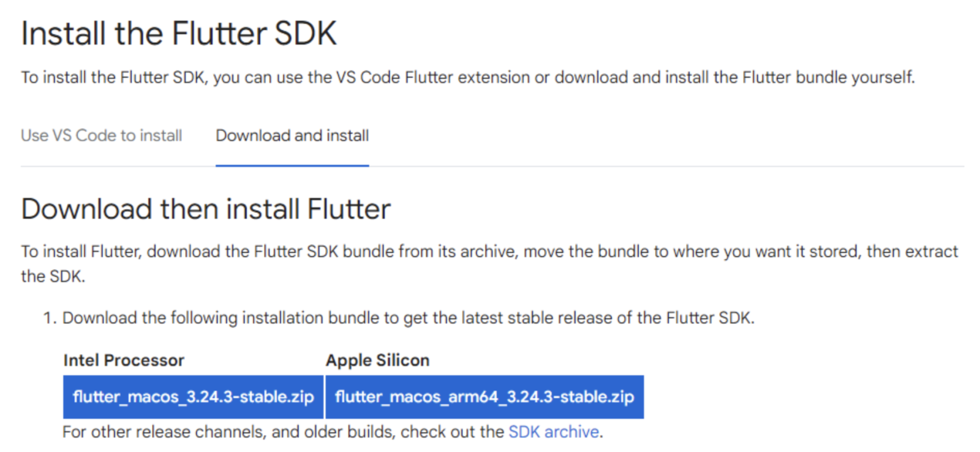Click the Install the Flutter SDK heading

[179, 33]
